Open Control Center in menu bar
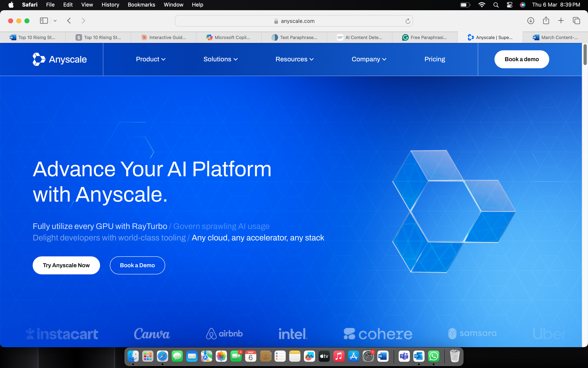Screen dimensions: 588x368 (510, 5)
